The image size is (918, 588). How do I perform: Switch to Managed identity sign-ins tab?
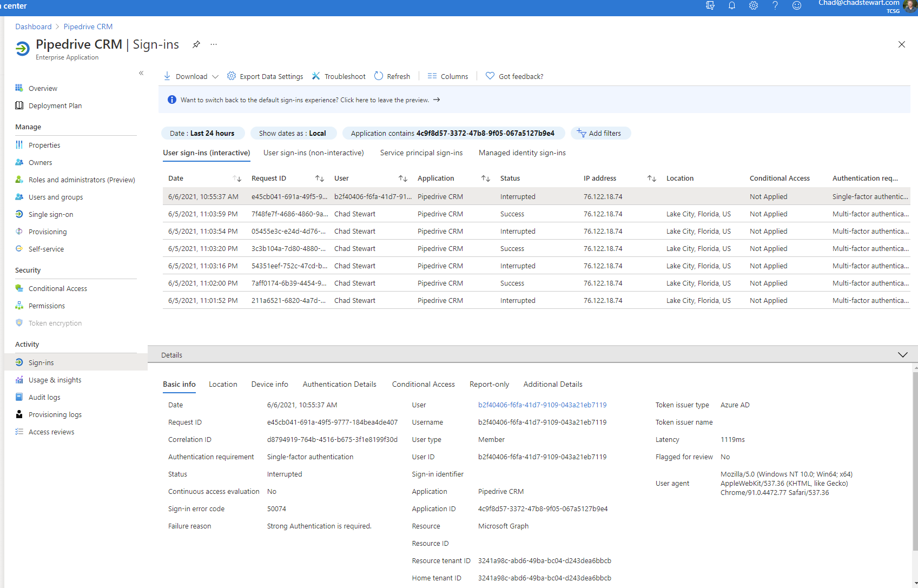[522, 153]
